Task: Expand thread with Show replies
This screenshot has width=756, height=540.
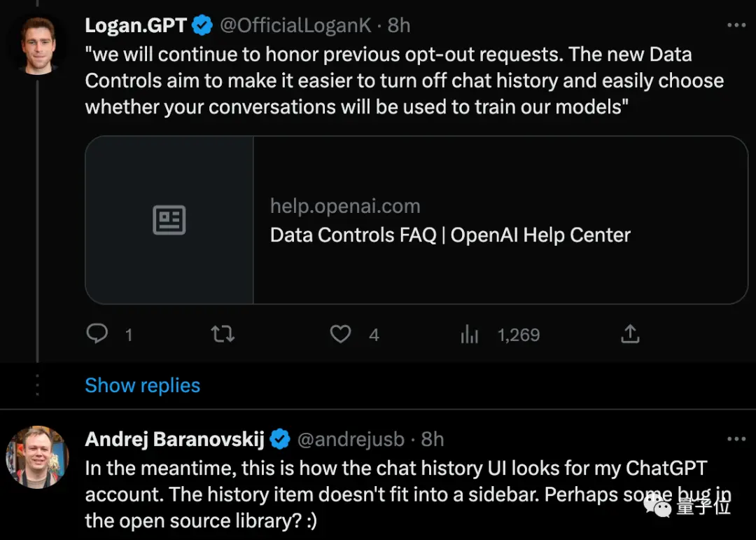Action: pos(143,385)
